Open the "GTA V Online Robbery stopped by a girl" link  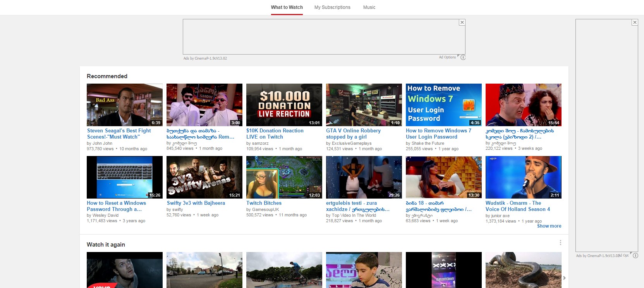(x=353, y=134)
